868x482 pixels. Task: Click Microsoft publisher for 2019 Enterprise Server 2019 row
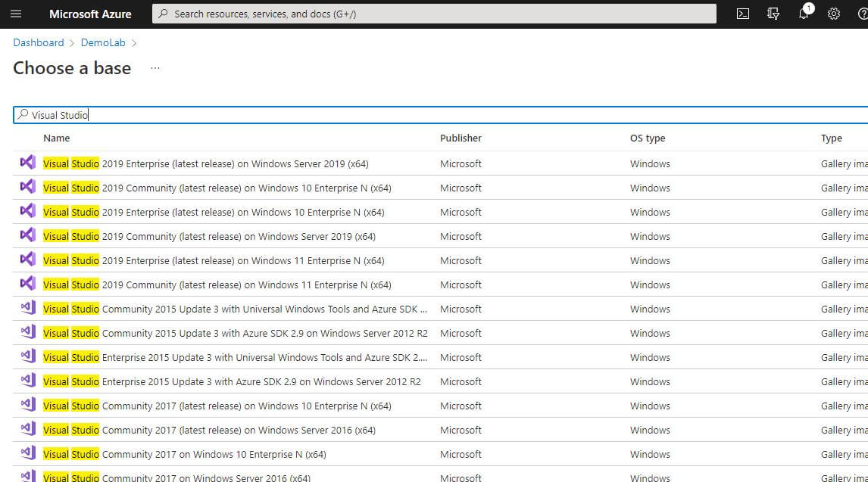(x=461, y=163)
